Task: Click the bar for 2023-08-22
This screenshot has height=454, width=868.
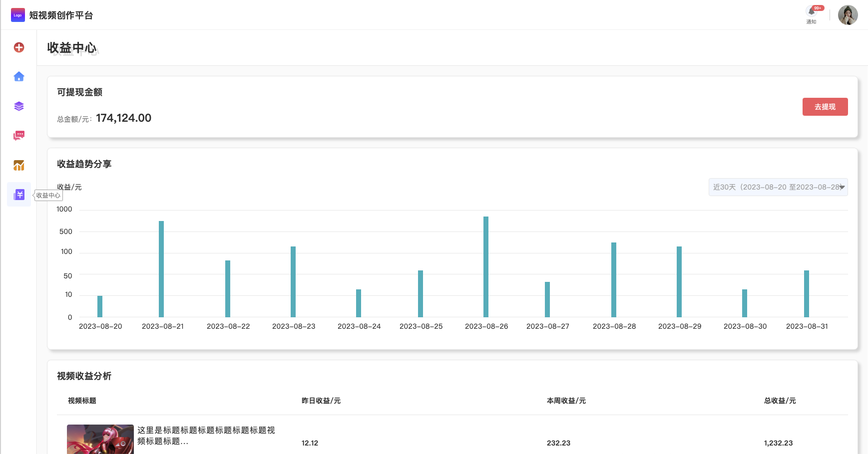Action: point(228,289)
